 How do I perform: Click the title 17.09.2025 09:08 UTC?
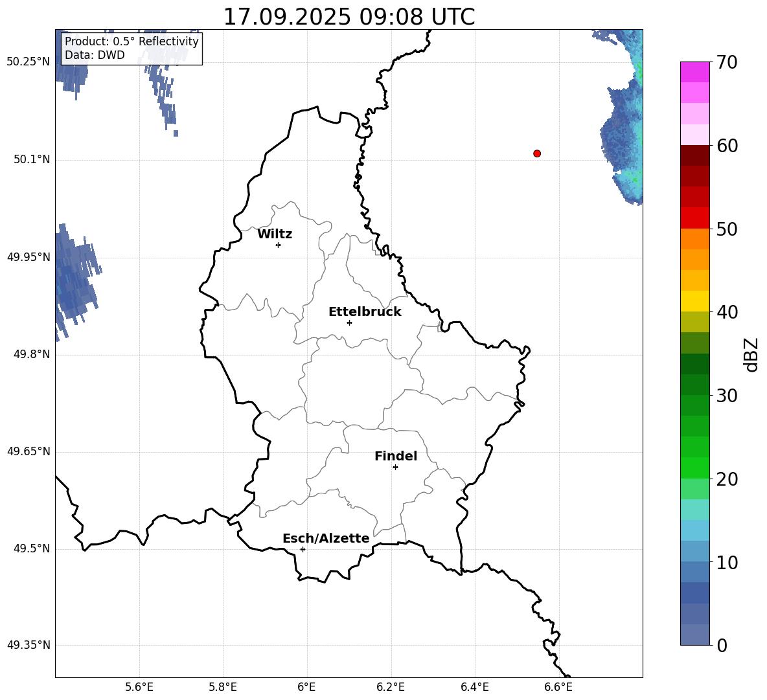click(349, 17)
